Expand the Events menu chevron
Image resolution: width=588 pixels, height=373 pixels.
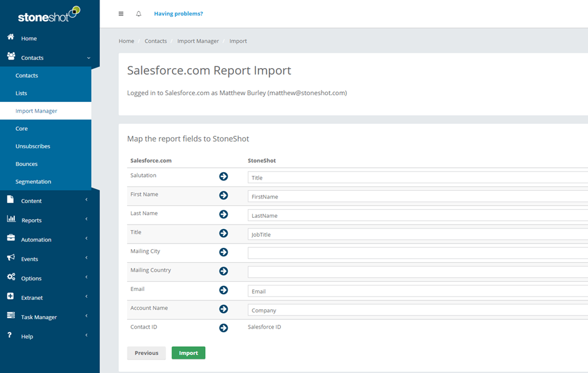click(86, 258)
